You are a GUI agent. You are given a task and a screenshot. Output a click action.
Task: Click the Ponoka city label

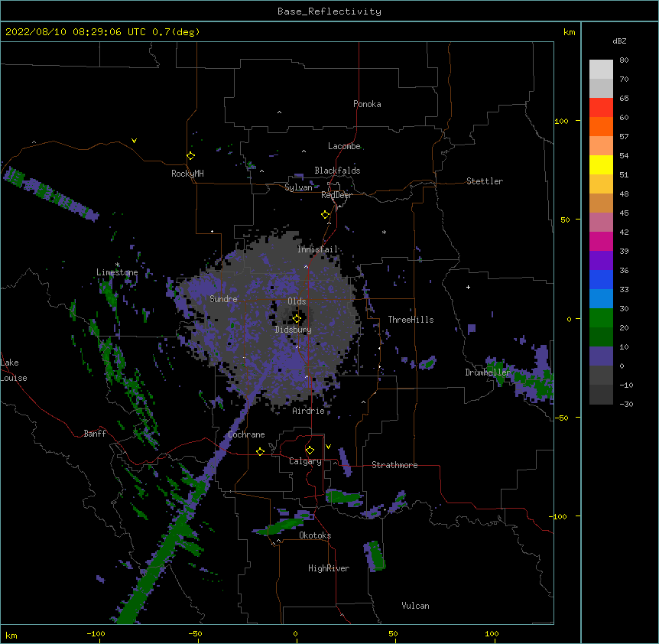coord(367,104)
